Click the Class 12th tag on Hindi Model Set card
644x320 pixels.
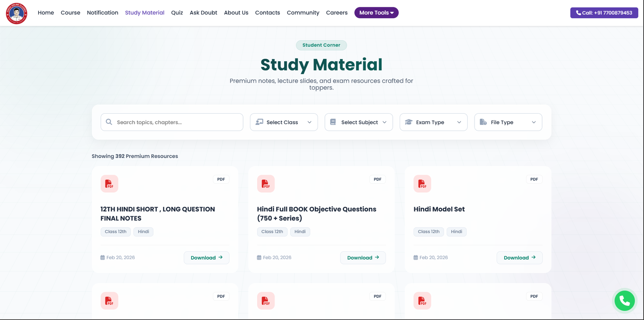pos(429,232)
